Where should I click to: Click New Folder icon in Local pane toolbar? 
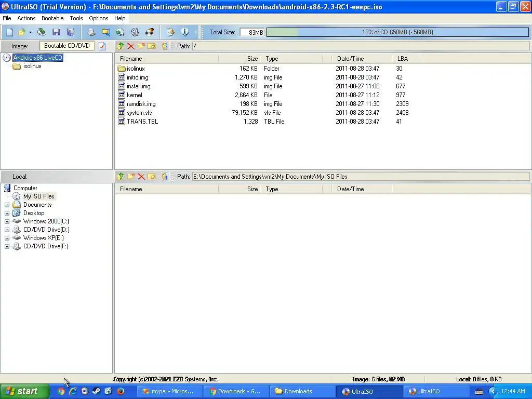tap(130, 177)
